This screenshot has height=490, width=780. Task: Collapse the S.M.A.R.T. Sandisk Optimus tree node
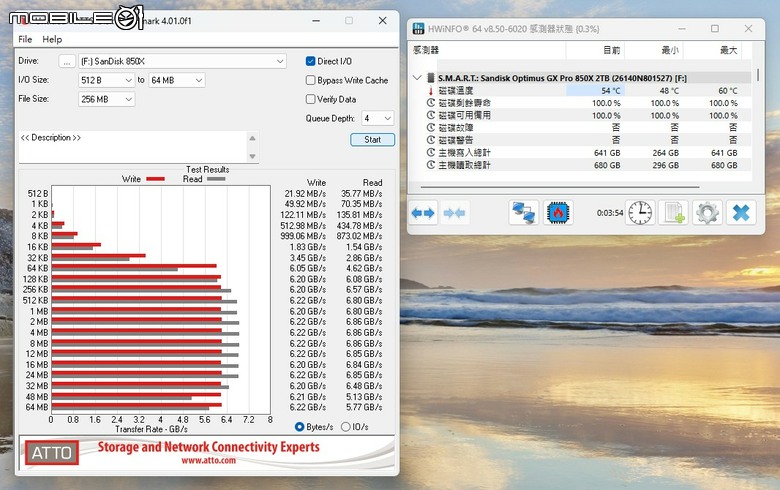(x=417, y=78)
